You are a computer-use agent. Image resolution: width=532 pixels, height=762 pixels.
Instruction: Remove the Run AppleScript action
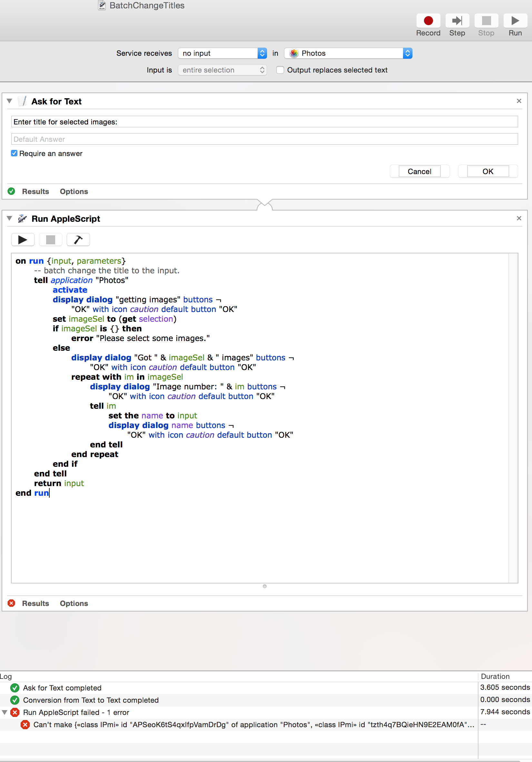[519, 218]
